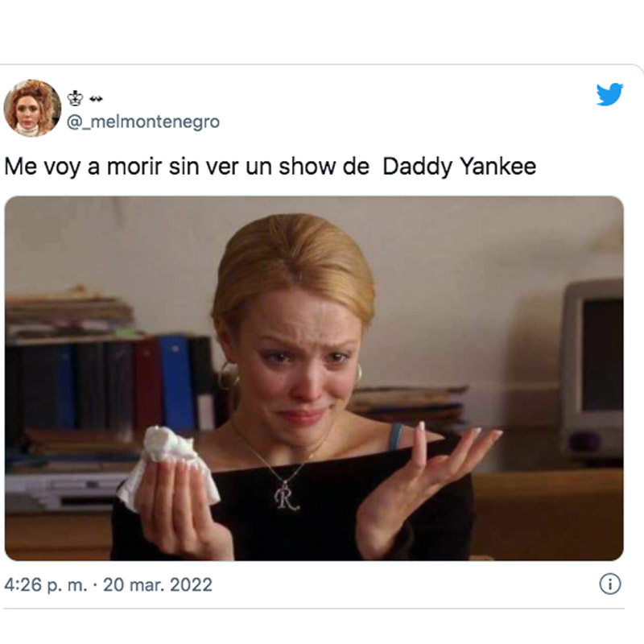Open the crying woman meme image
Viewport: 644px width, 644px height.
(x=314, y=378)
